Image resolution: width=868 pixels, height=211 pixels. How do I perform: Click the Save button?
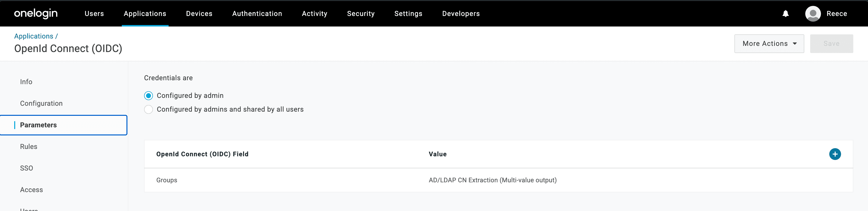click(831, 44)
